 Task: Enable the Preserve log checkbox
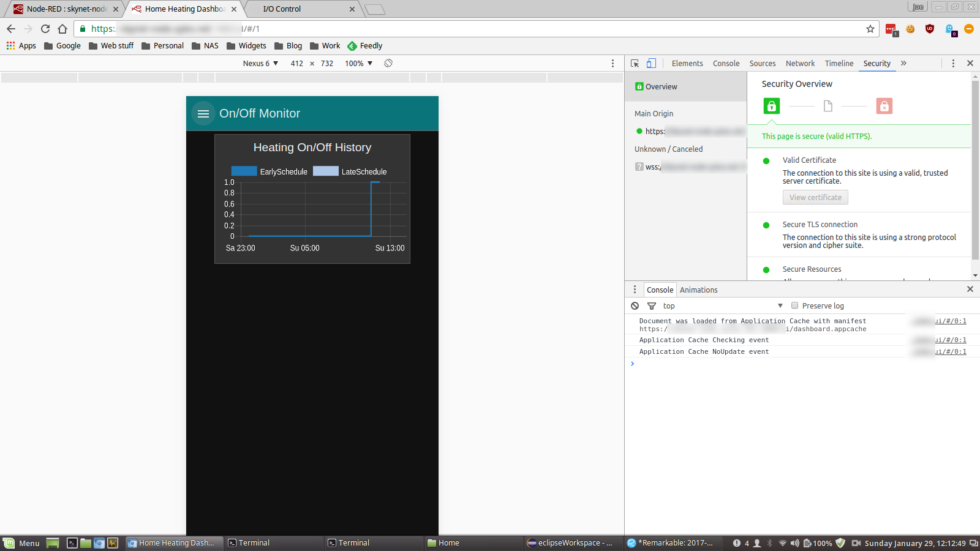[794, 305]
